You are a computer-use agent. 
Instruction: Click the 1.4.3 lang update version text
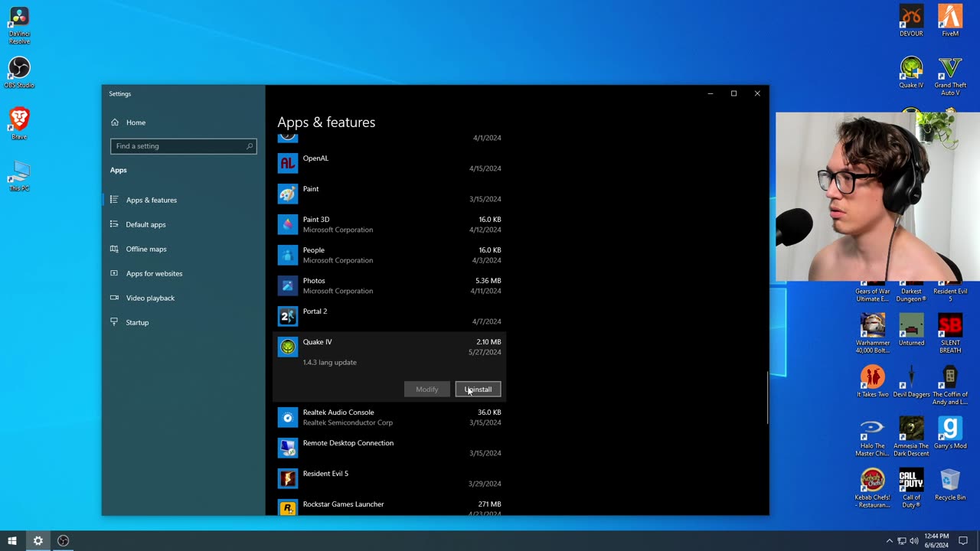pyautogui.click(x=329, y=363)
